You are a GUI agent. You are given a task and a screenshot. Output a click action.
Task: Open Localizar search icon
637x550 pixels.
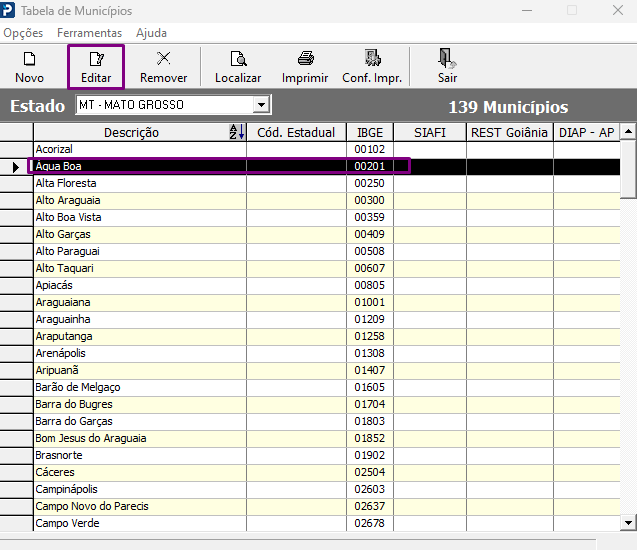[238, 59]
